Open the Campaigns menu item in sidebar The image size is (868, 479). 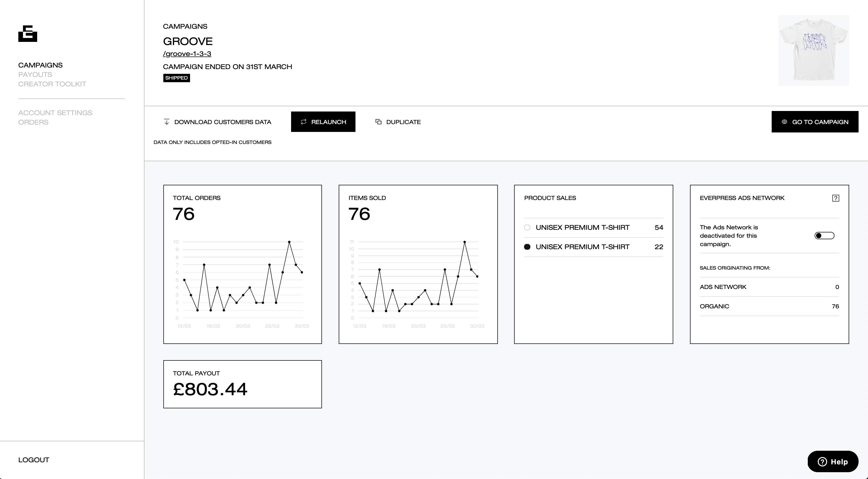pyautogui.click(x=40, y=65)
